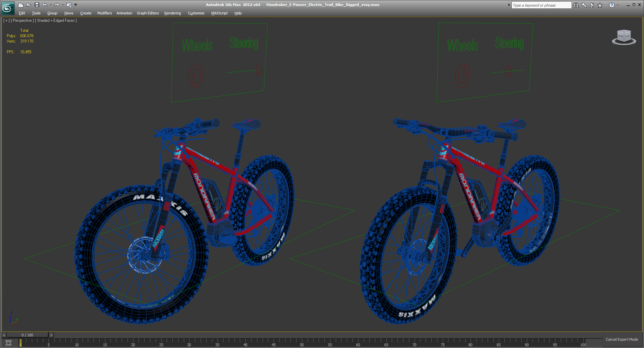Click the Favorites star icon
The image size is (644, 348).
(600, 5)
